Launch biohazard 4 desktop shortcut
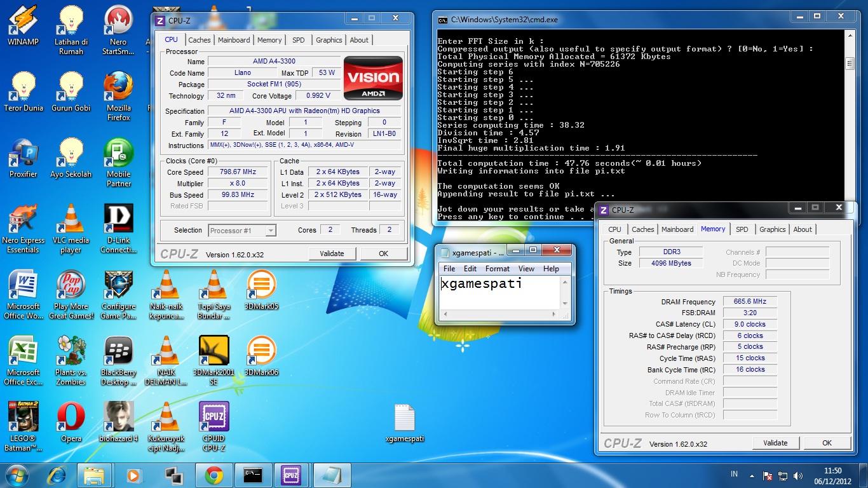Image resolution: width=868 pixels, height=488 pixels. (x=118, y=422)
